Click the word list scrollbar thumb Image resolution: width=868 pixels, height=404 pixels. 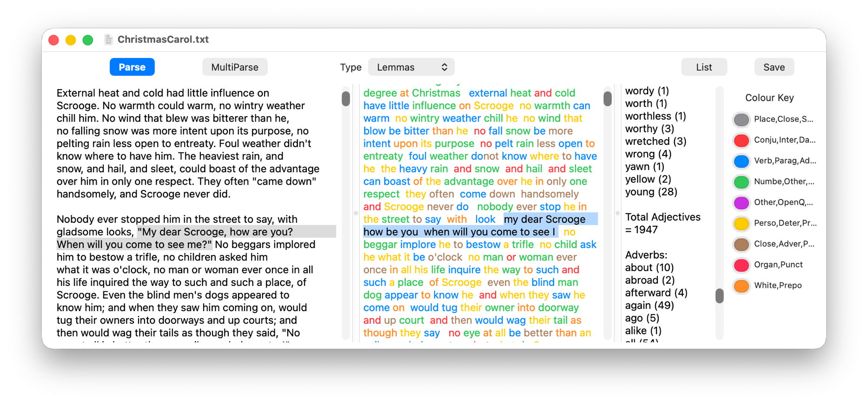pyautogui.click(x=719, y=296)
